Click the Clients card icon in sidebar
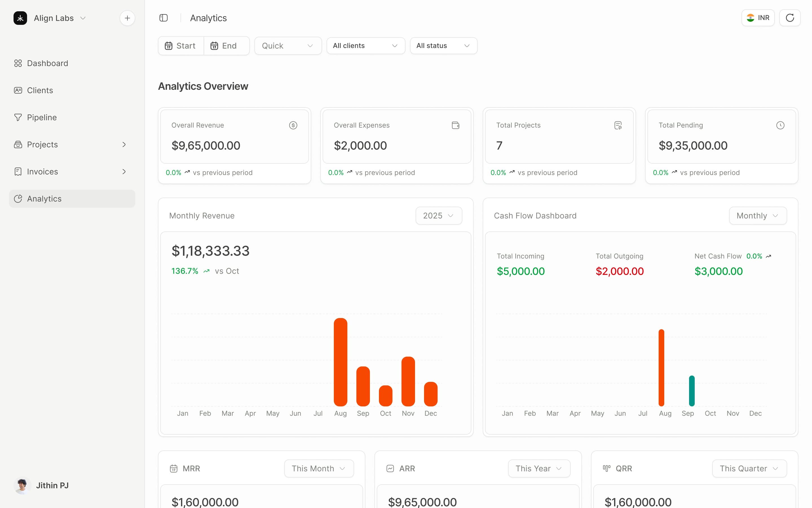This screenshot has width=812, height=508. 18,90
